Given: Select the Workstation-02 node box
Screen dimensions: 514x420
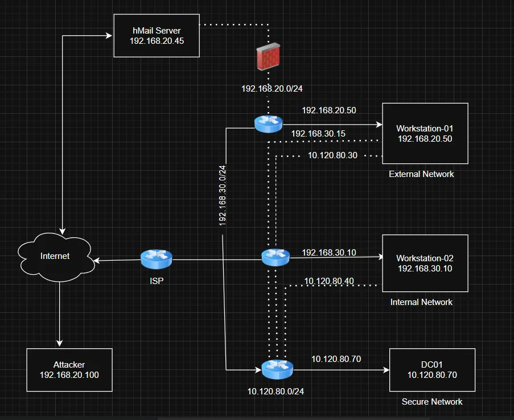Looking at the screenshot, I should click(x=425, y=263).
